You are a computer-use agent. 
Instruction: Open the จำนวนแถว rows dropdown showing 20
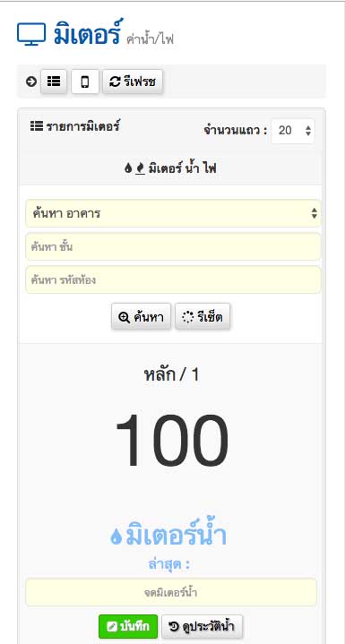pos(293,131)
